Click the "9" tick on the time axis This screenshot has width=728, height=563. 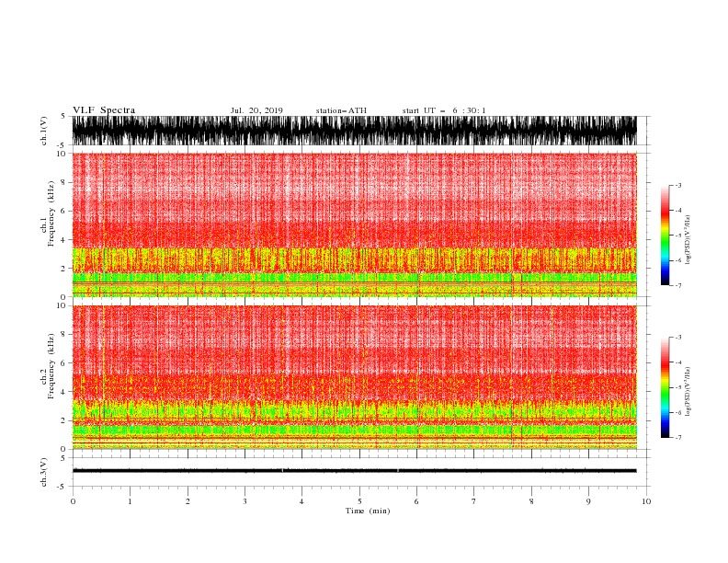pos(588,501)
